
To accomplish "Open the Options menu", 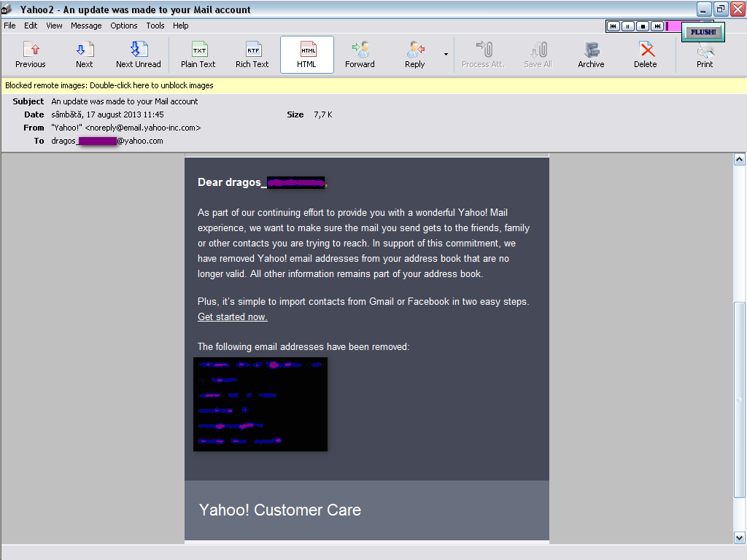I will point(124,26).
